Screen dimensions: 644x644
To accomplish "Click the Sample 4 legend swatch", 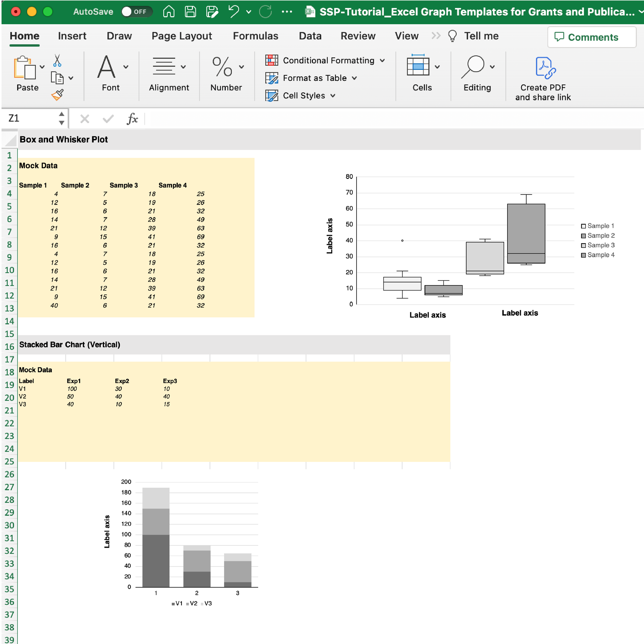I will pyautogui.click(x=583, y=255).
